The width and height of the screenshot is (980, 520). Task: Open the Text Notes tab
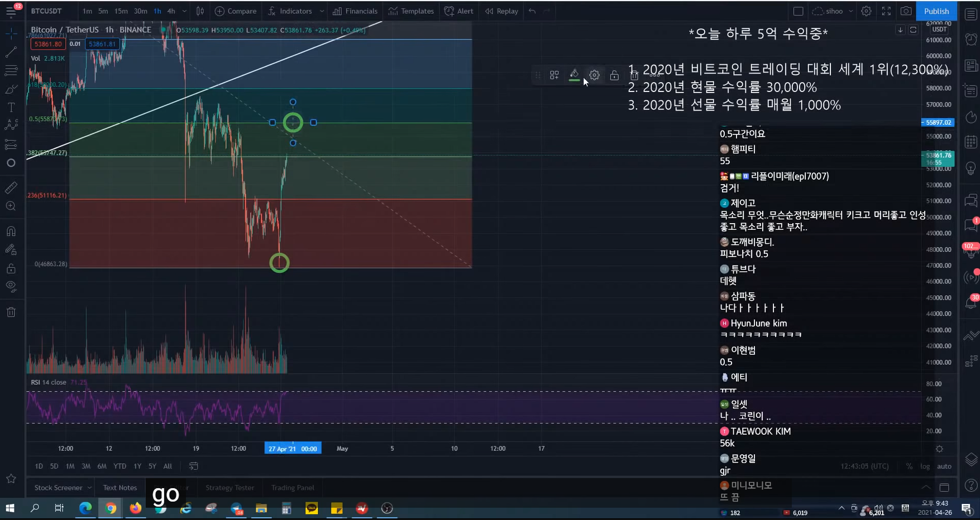tap(119, 488)
